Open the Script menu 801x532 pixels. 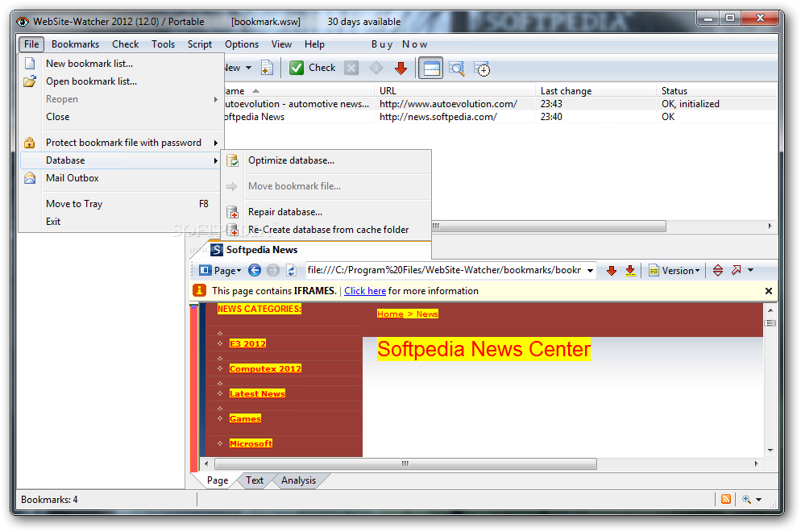(x=199, y=44)
